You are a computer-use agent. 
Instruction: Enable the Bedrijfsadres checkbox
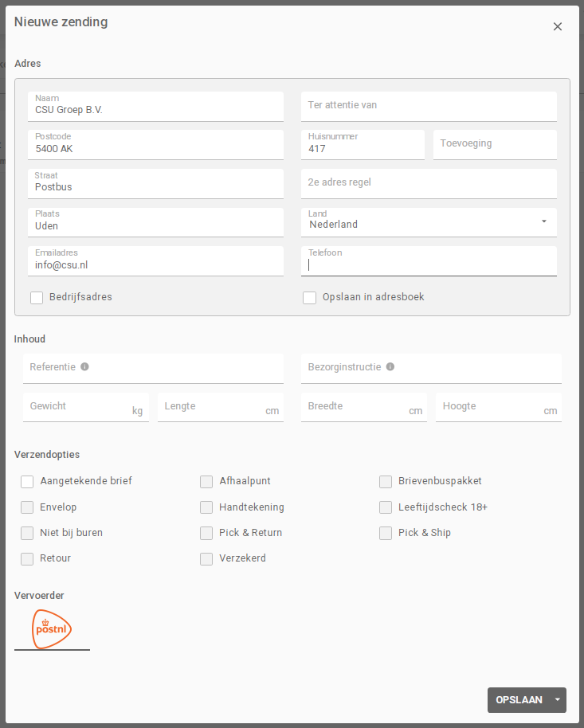[37, 298]
